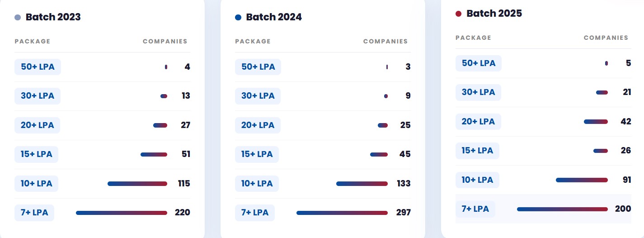Open the Batch 2023 card title
This screenshot has height=238, width=644.
(53, 17)
